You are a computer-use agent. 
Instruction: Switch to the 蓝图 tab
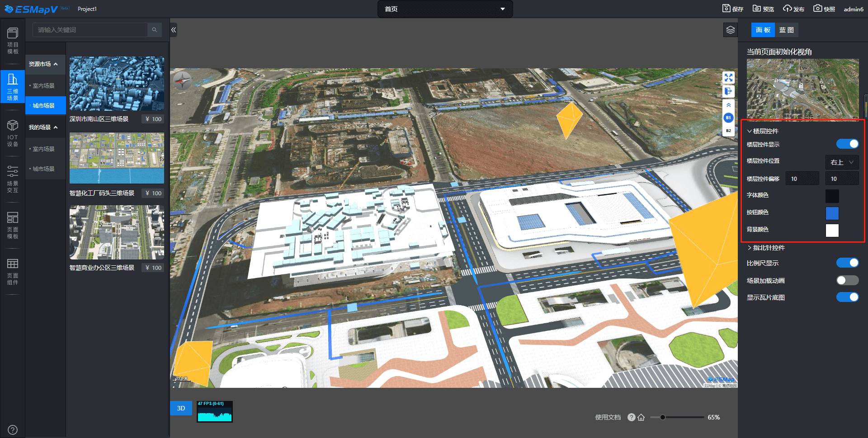(786, 30)
